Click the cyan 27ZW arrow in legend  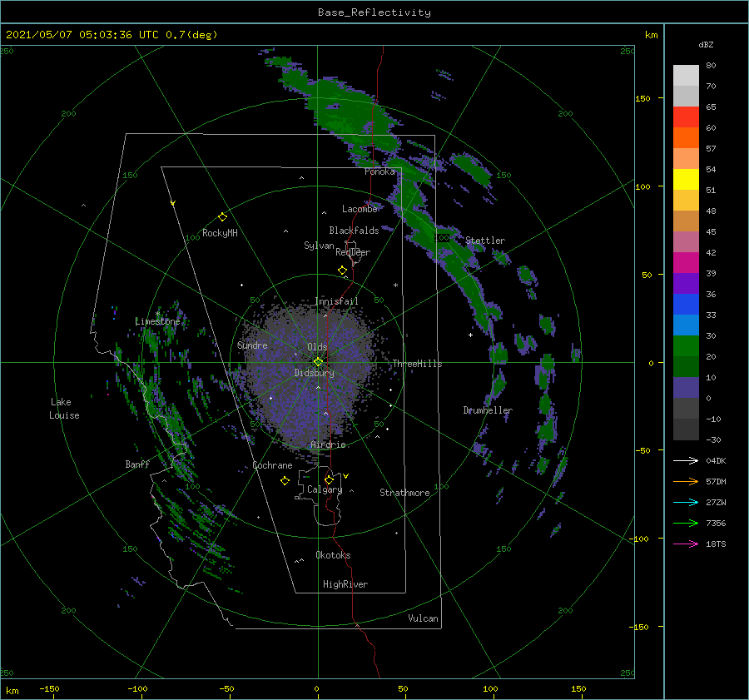point(686,502)
